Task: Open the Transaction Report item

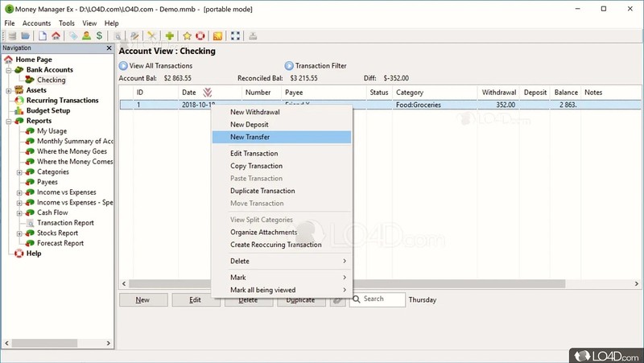Action: pyautogui.click(x=65, y=223)
